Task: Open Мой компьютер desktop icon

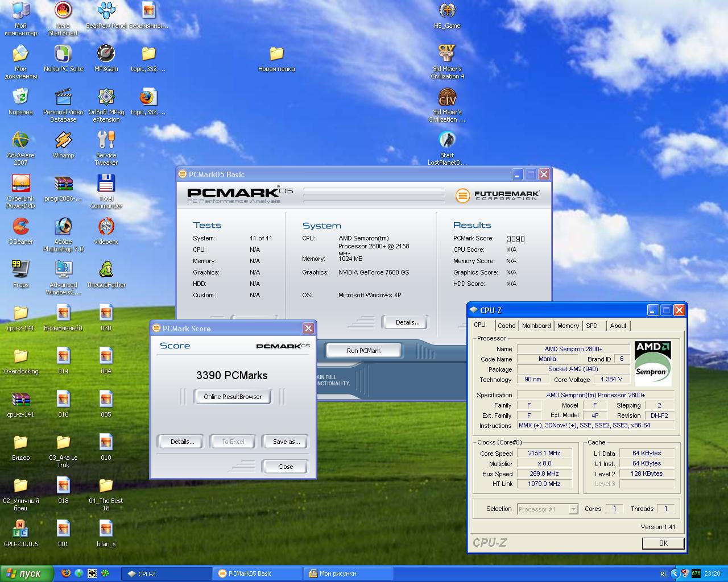Action: (20, 18)
